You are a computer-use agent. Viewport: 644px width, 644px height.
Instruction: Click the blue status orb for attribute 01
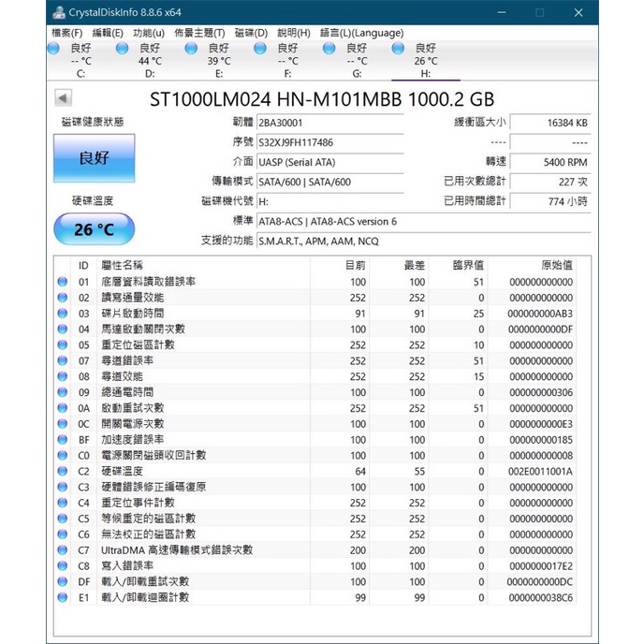tap(63, 282)
